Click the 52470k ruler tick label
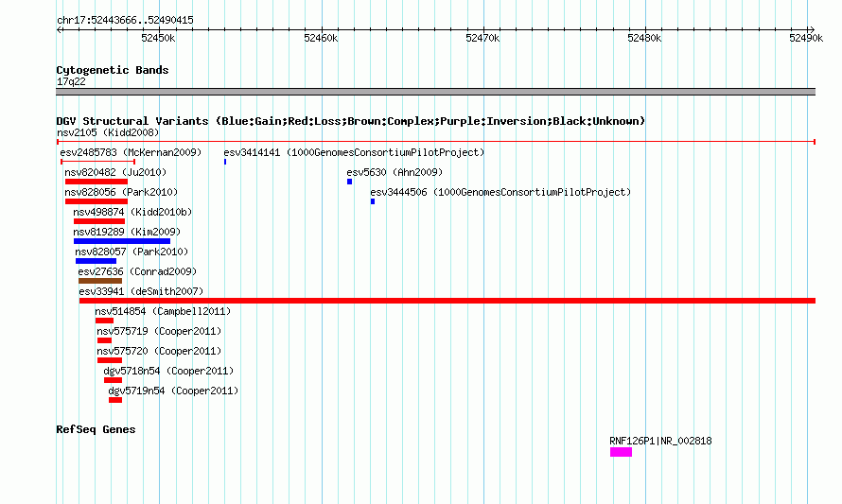The height and width of the screenshot is (504, 842). [x=482, y=38]
